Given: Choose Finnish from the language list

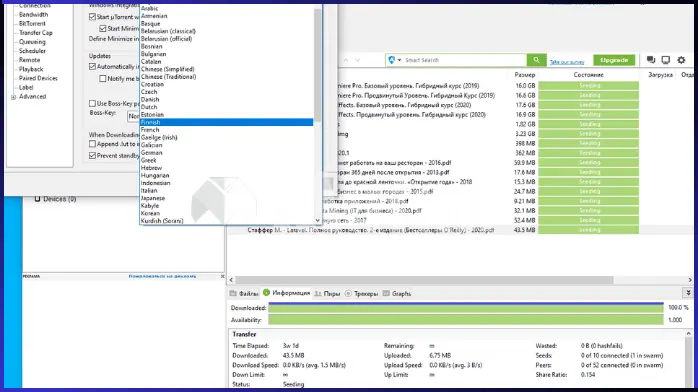Looking at the screenshot, I should 227,122.
